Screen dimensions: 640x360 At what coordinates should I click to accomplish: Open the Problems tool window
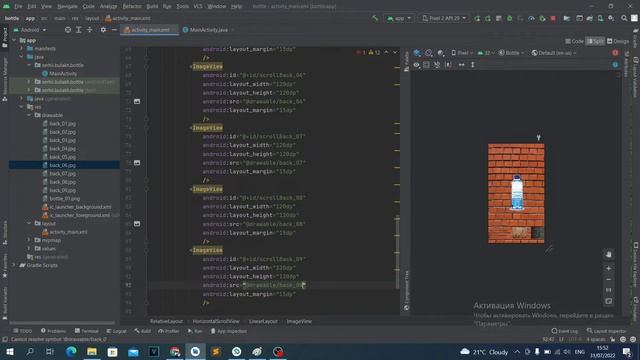coord(53,331)
